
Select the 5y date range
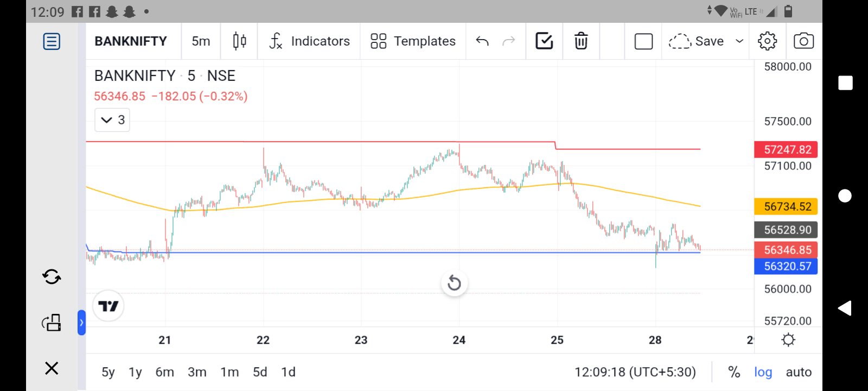[108, 372]
